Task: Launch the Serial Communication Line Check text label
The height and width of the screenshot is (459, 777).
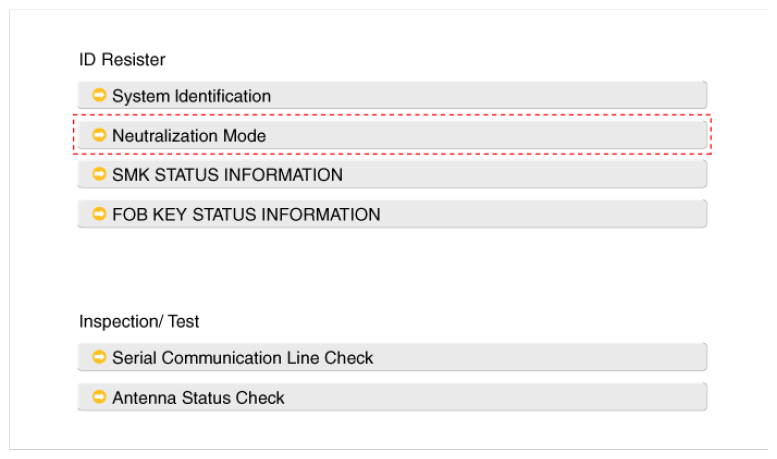Action: point(242,358)
